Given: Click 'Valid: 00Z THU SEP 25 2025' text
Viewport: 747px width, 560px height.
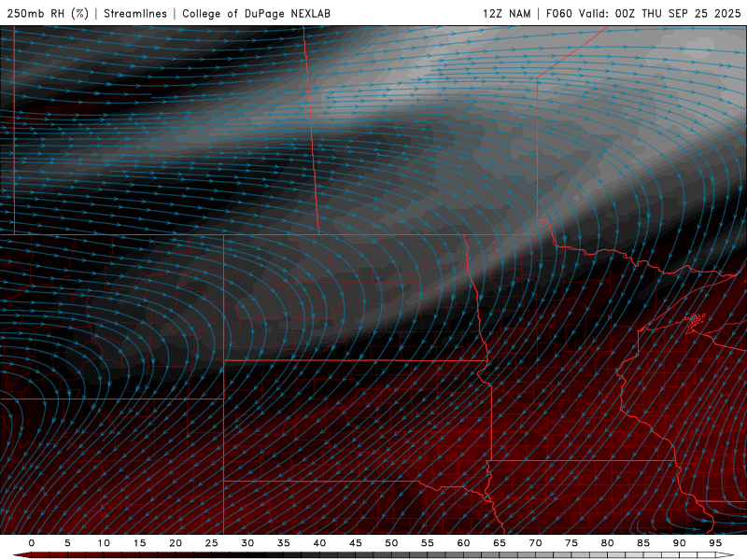Looking at the screenshot, I should (x=660, y=13).
